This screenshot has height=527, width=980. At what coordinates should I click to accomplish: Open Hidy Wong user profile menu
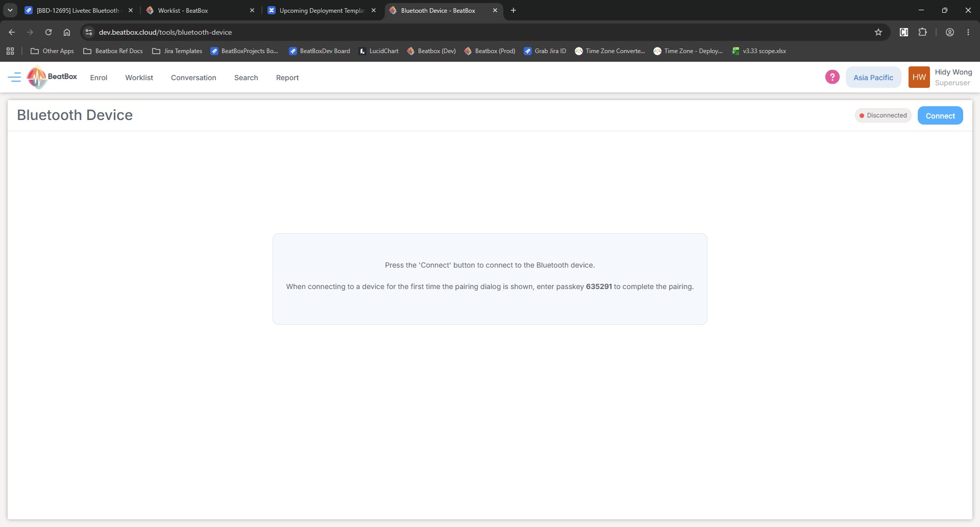953,77
